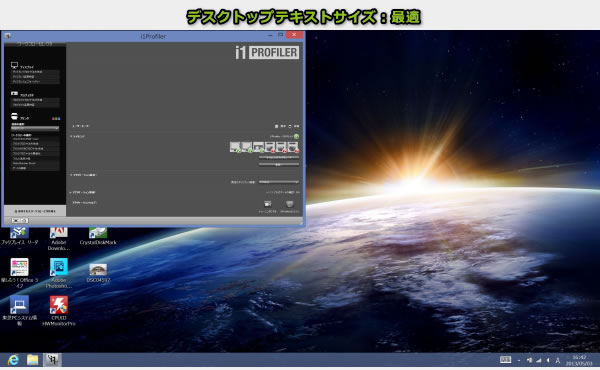Click the projector icon in sidebar
Screen dimensions: 600x370
click(15, 93)
